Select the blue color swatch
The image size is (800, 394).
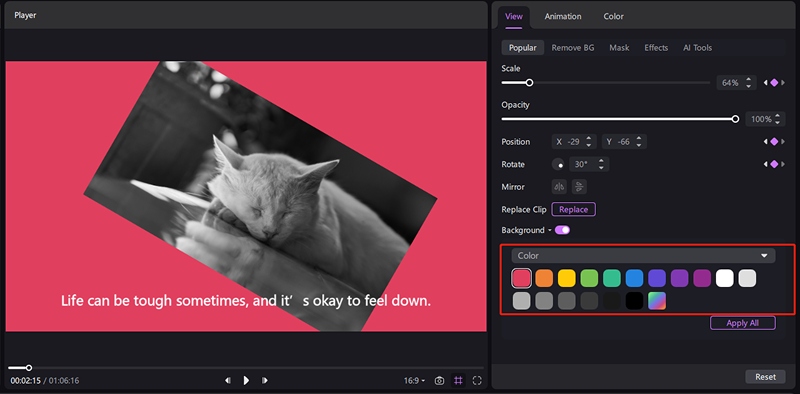pyautogui.click(x=634, y=278)
